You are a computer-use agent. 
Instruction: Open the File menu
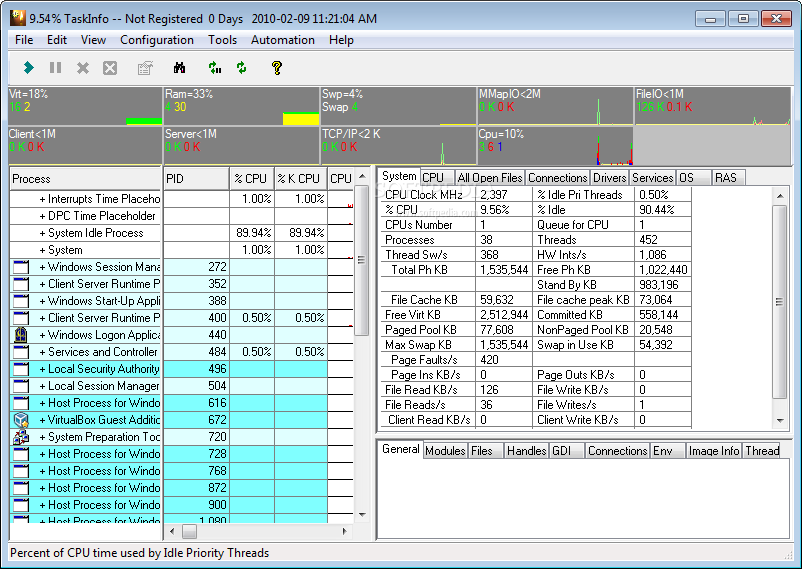click(x=24, y=40)
